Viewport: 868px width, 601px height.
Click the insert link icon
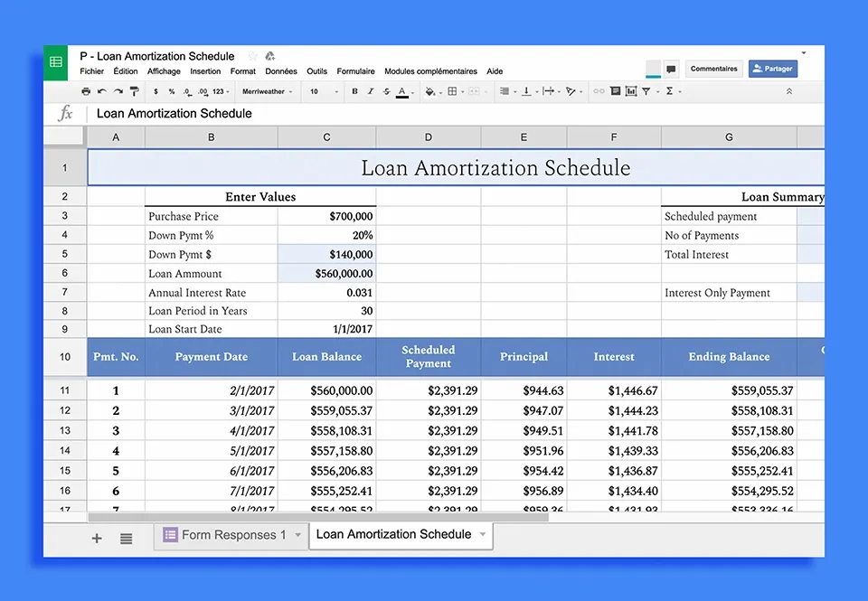(599, 91)
